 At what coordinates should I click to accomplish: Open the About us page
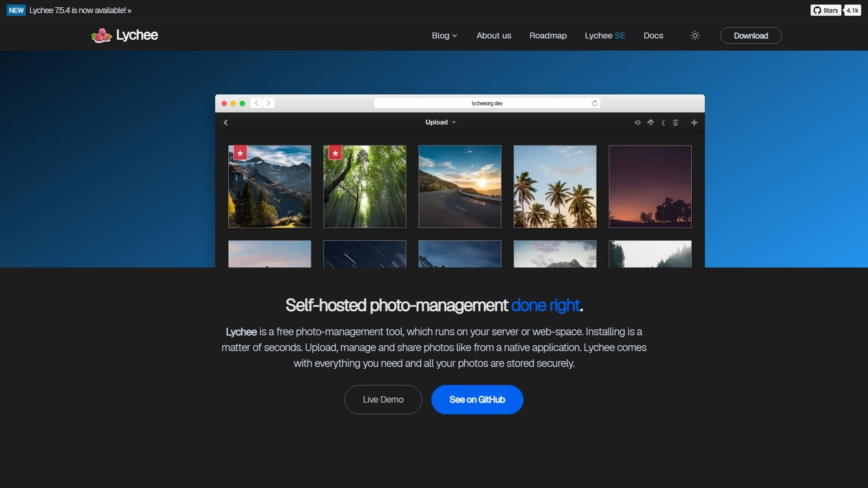(494, 35)
